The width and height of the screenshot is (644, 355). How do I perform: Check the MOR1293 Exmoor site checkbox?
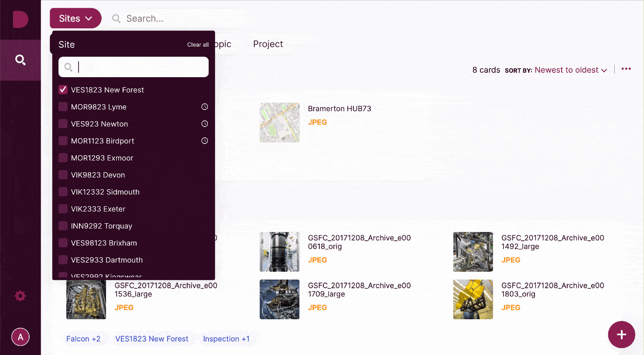click(x=63, y=158)
